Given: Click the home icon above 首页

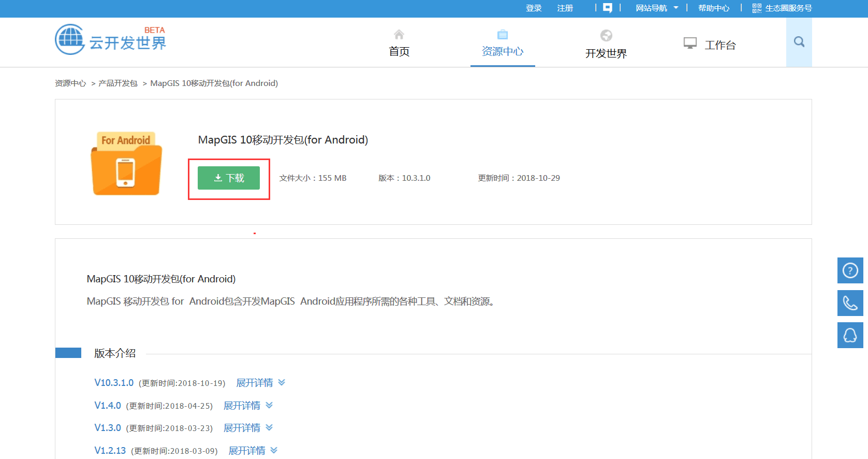Looking at the screenshot, I should 399,35.
